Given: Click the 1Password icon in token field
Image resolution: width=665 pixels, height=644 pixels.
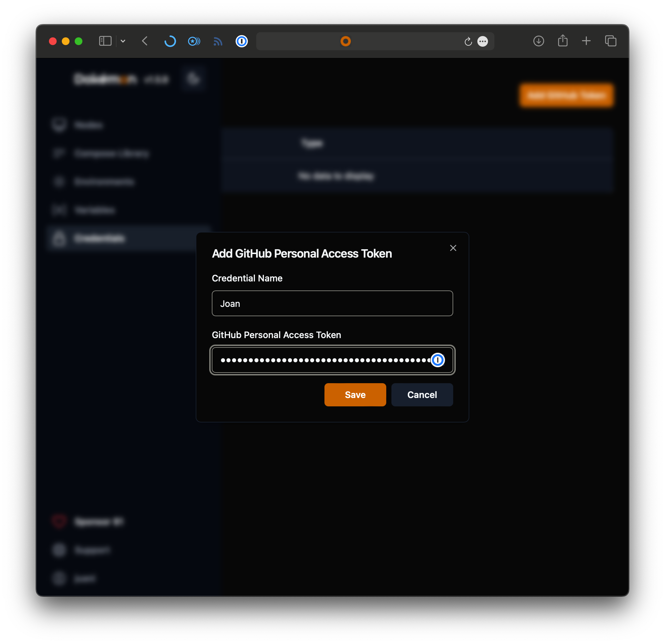Looking at the screenshot, I should [438, 360].
